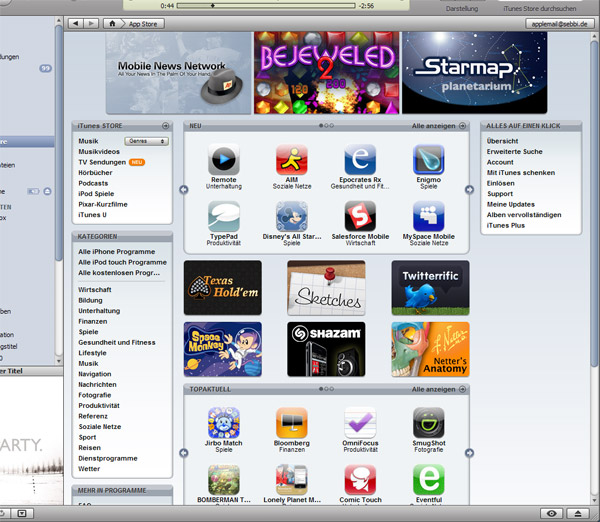
Task: Select the Spiele category
Action: 89,332
